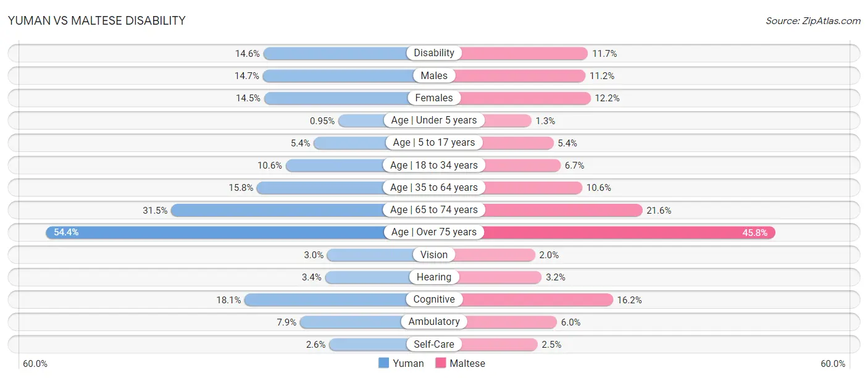Screen dimensions: 868x378
Task: Select the Males category label
Action: click(x=434, y=75)
